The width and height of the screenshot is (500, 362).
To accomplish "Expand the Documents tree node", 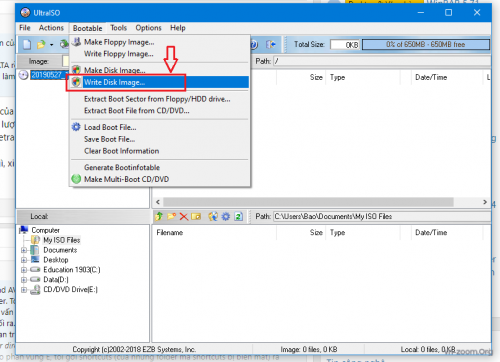I will click(x=24, y=250).
